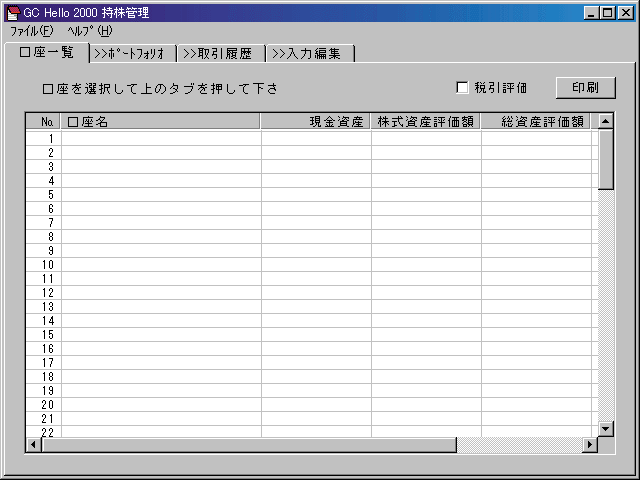Screen dimensions: 640x480
Task: Click the 口座名 column header
Action: 160,122
